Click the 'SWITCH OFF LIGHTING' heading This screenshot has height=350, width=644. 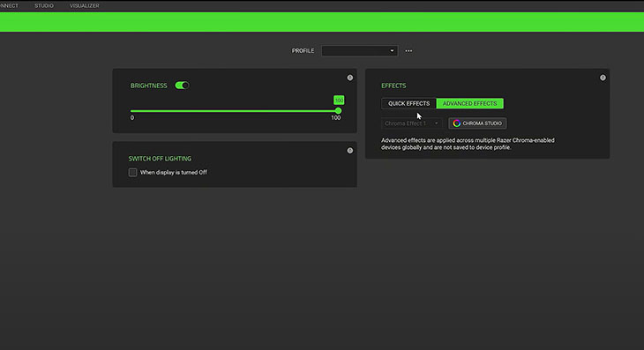[x=160, y=159]
